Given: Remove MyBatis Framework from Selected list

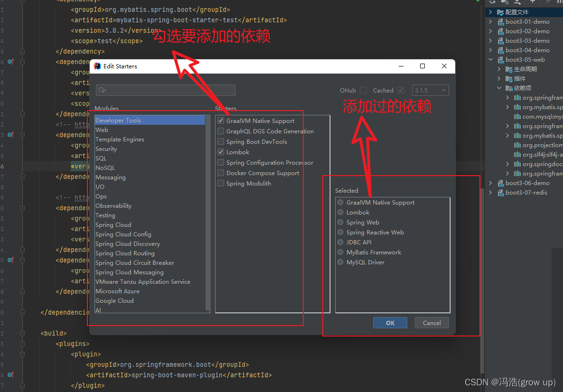Looking at the screenshot, I should [340, 252].
